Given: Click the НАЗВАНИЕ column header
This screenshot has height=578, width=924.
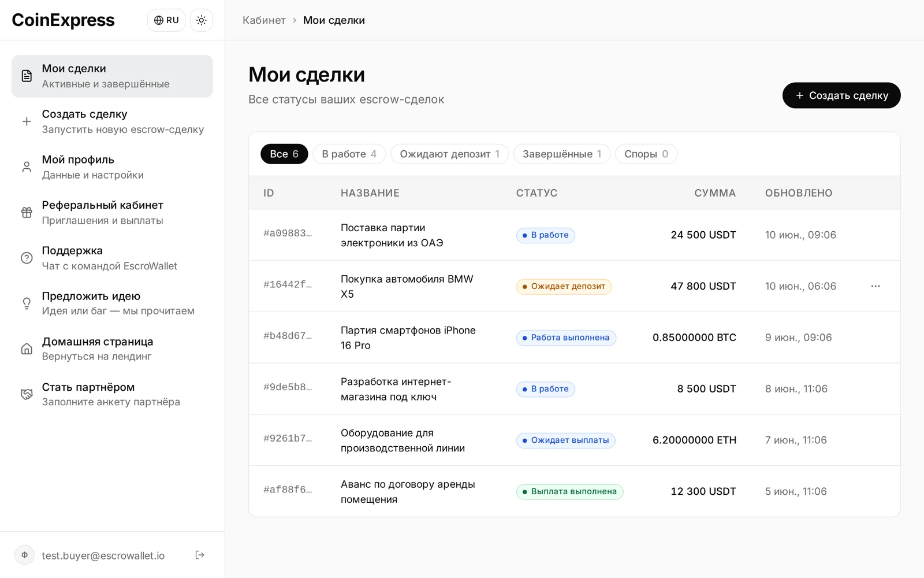Looking at the screenshot, I should 370,193.
